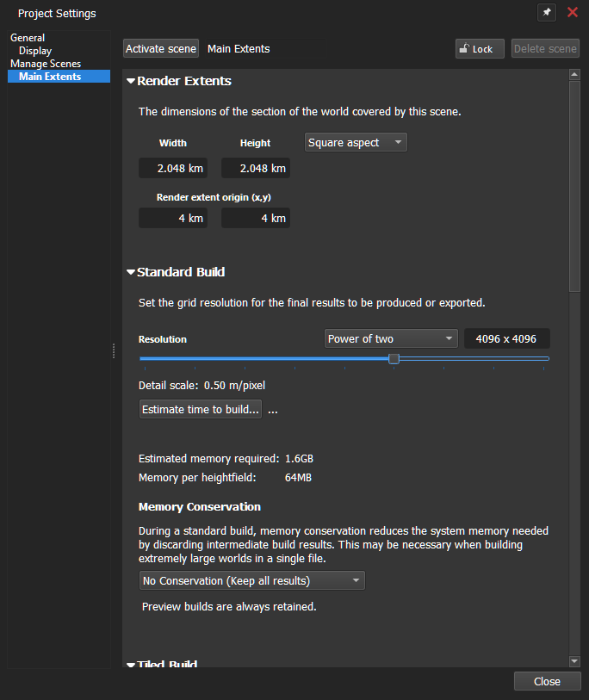Click the resolution slider handle
This screenshot has width=589, height=700.
(x=394, y=358)
